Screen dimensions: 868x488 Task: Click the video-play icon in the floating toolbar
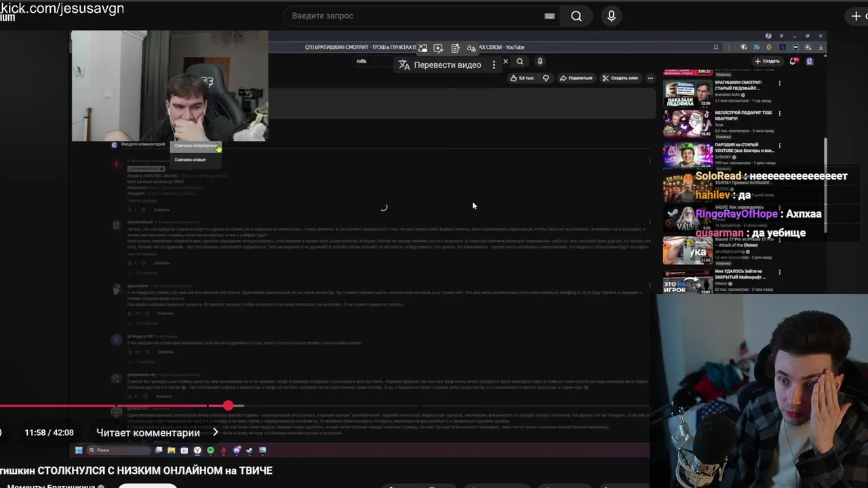pos(439,47)
